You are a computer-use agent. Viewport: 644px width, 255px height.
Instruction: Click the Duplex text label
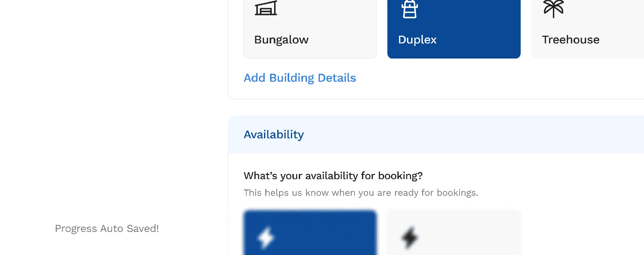[417, 40]
